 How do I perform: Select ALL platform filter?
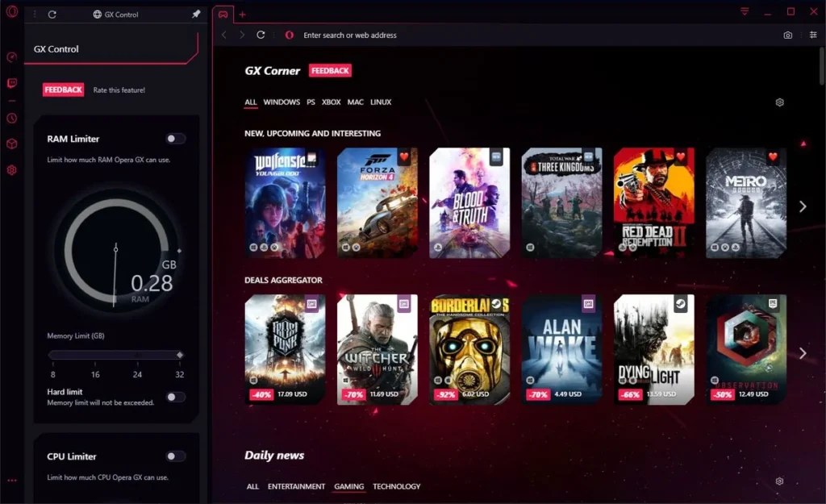pos(250,102)
